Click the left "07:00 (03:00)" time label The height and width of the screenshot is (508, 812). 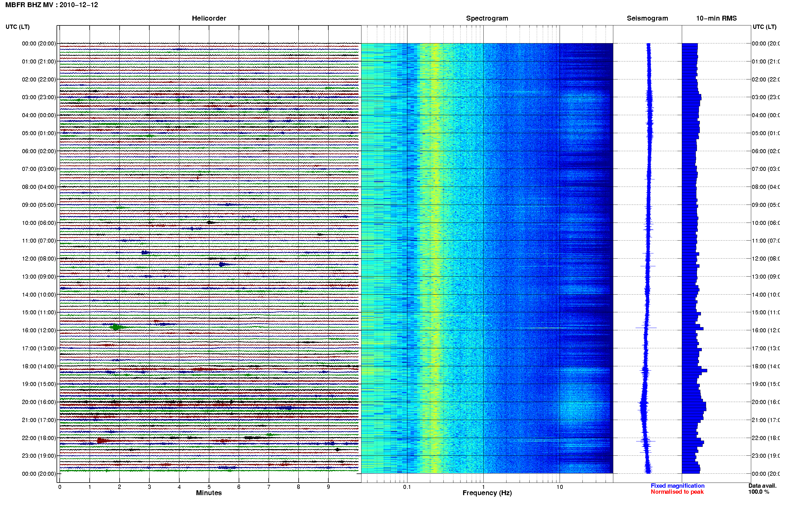click(x=39, y=169)
